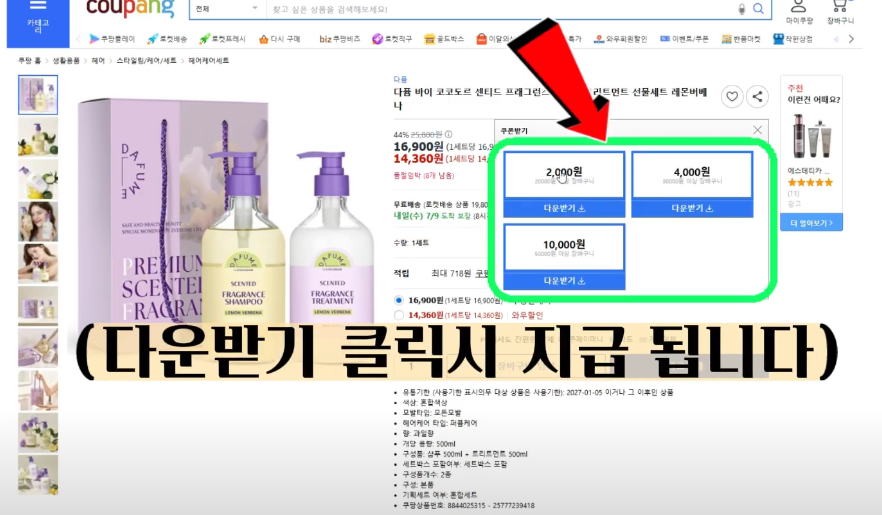Select the 16,900원 price radio option

click(x=399, y=300)
